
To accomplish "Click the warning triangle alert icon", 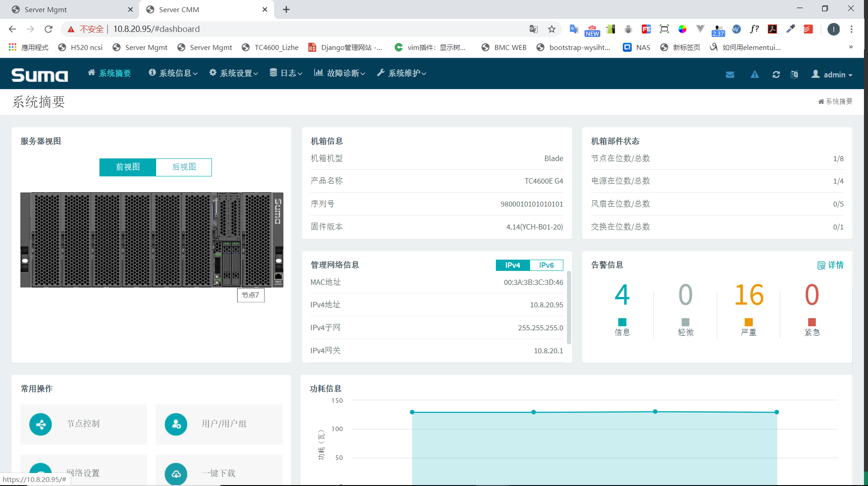I will [x=755, y=75].
